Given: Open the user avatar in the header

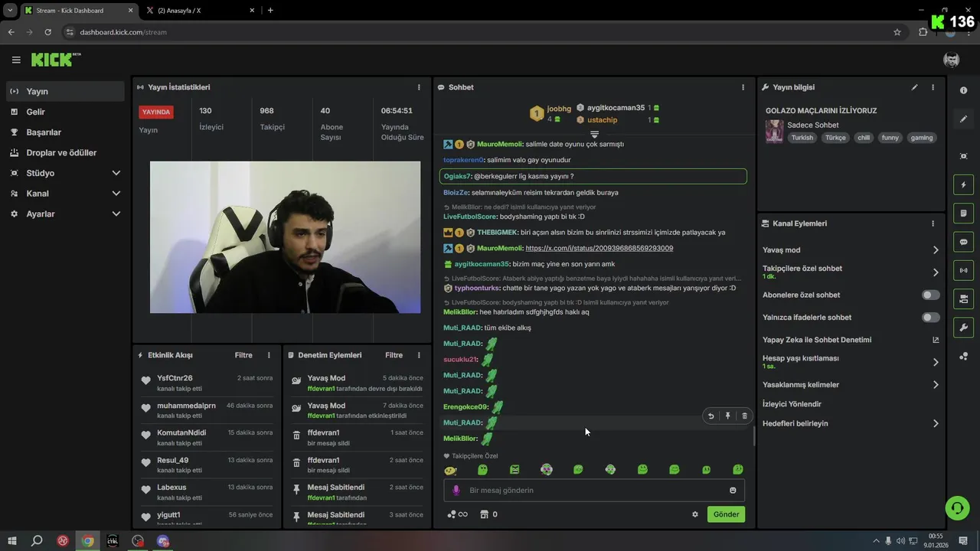Looking at the screenshot, I should (x=951, y=60).
